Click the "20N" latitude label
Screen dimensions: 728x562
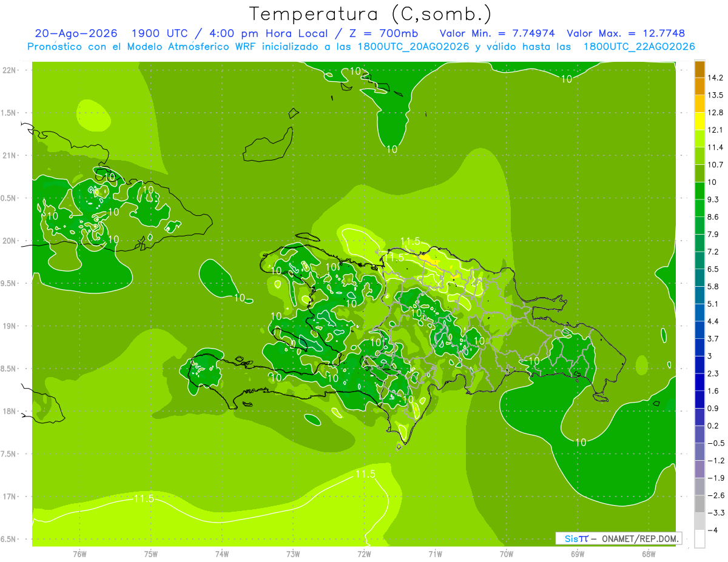click(x=10, y=241)
